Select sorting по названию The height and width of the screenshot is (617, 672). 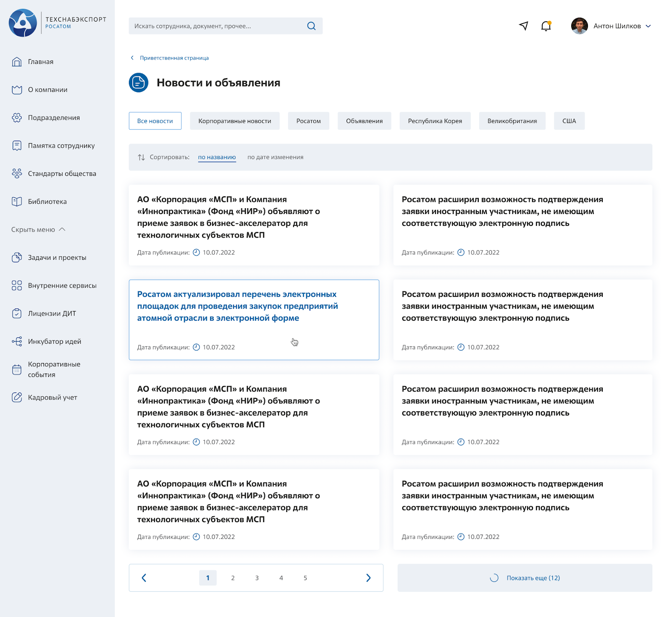[x=217, y=157]
